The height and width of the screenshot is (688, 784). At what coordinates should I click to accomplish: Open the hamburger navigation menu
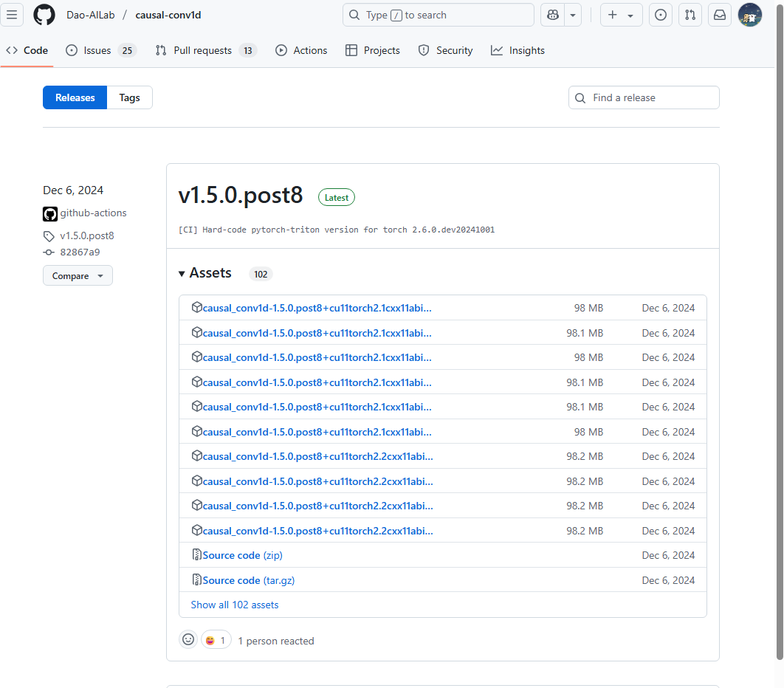coord(12,15)
